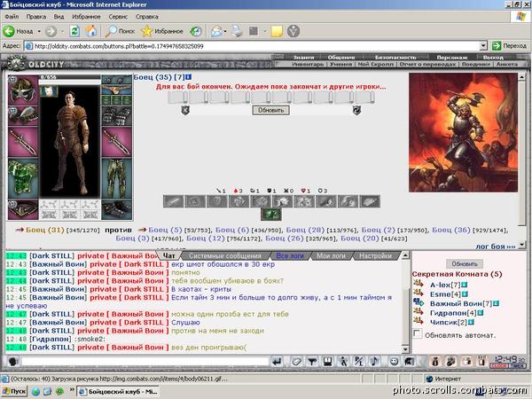The width and height of the screenshot is (532, 399).
Task: Open the address bar dropdown arrow
Action: pos(483,46)
